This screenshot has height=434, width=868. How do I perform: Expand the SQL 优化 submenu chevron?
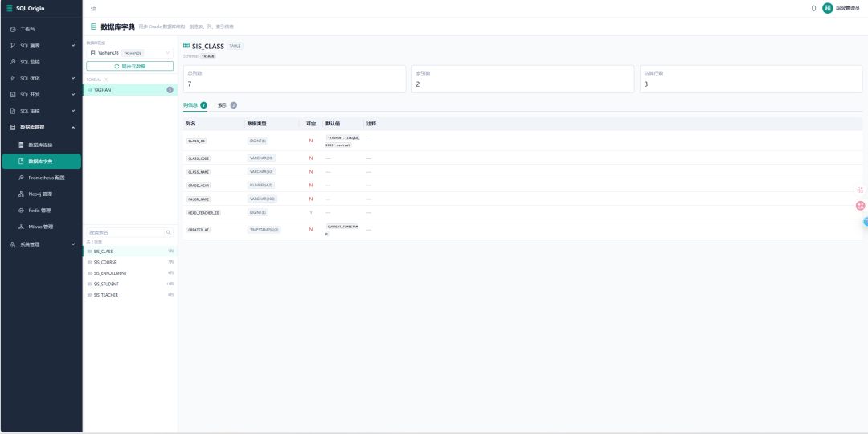tap(73, 78)
